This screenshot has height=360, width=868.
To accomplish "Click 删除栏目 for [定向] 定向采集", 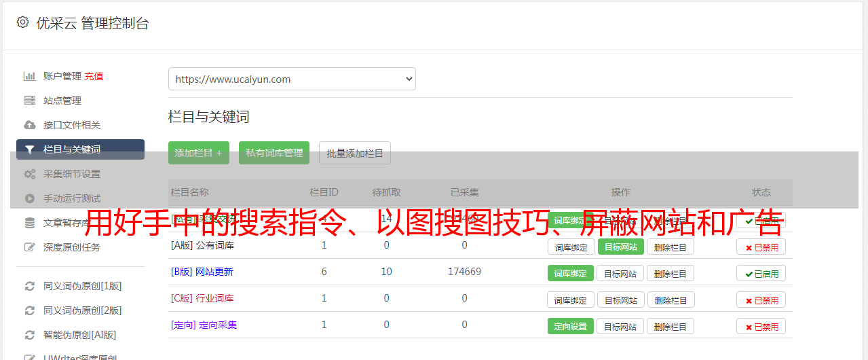I will click(x=671, y=326).
